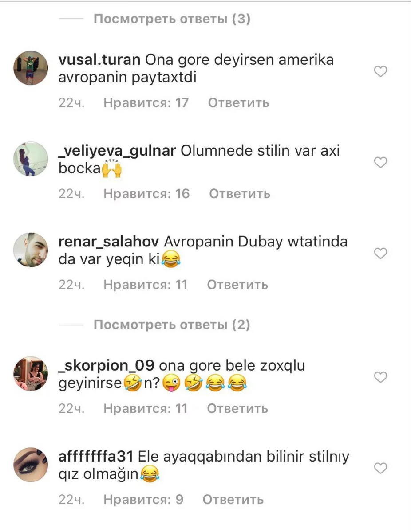
Task: Open username link _skorpion_09
Action: pos(107,366)
